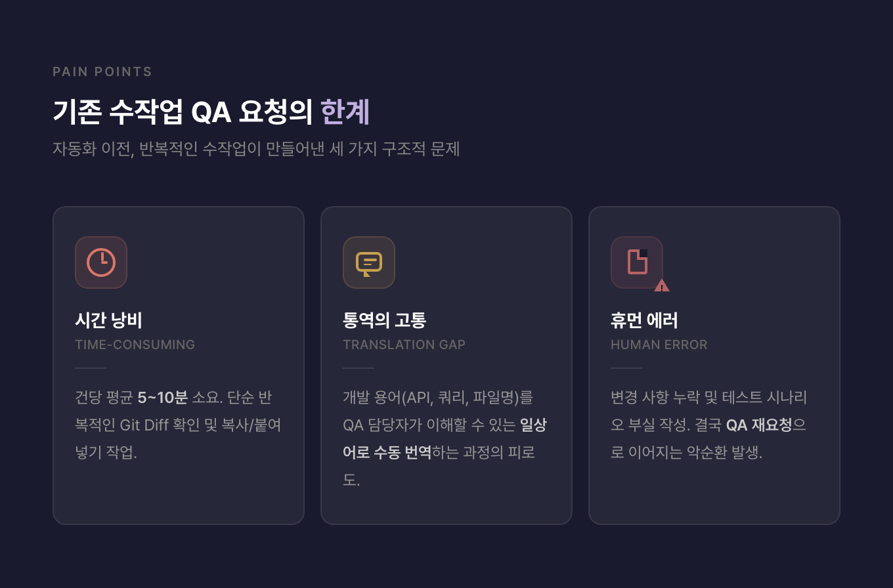Click the clock icon in 시간 낭비 card
Viewport: 893px width, 588px height.
point(101,262)
